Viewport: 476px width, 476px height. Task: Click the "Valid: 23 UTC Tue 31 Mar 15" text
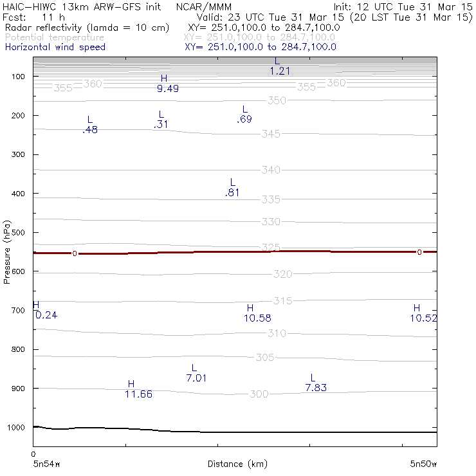(270, 17)
